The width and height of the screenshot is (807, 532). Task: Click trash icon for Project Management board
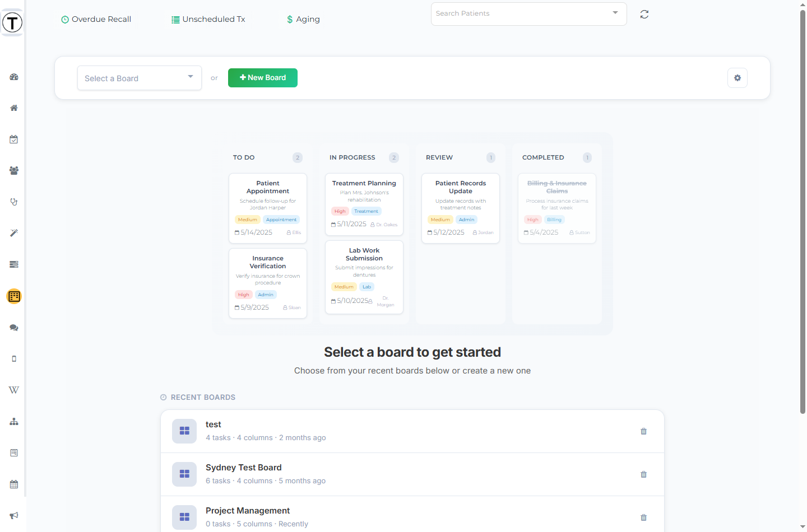coord(644,517)
